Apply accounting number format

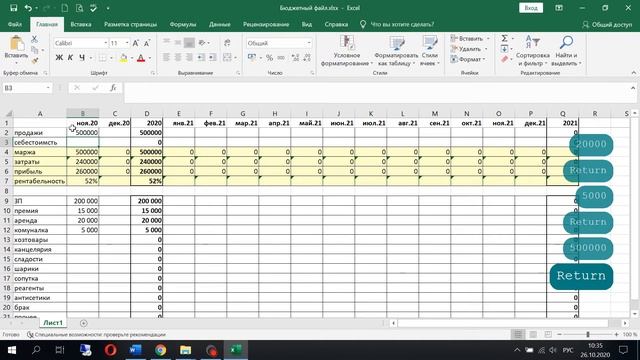(252, 58)
